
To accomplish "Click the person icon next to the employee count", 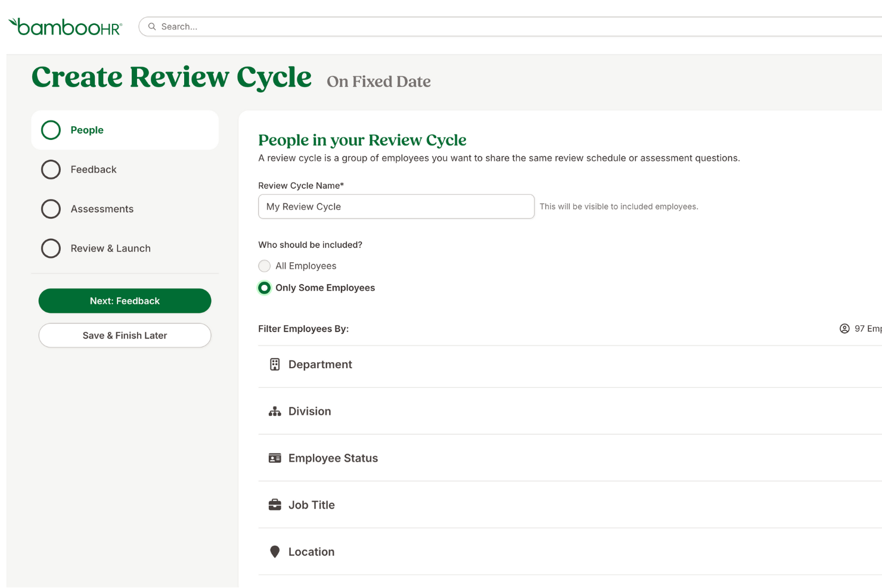I will [844, 328].
